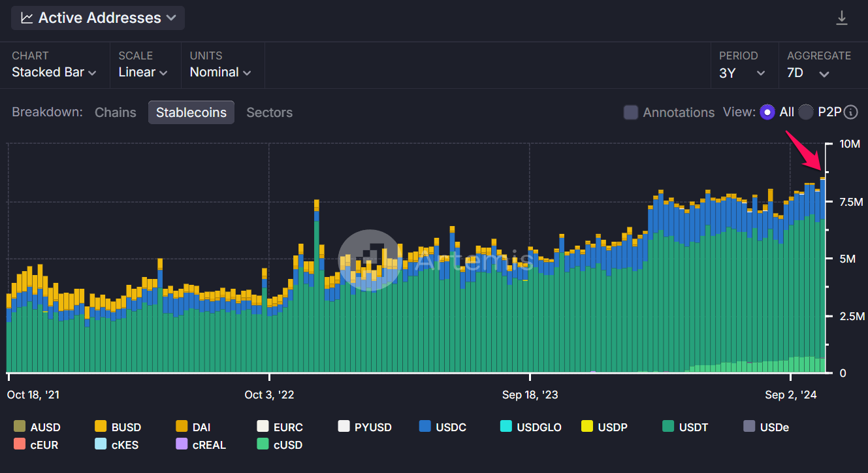The height and width of the screenshot is (473, 868).
Task: Open the 7D aggregate dropdown
Action: pos(808,73)
